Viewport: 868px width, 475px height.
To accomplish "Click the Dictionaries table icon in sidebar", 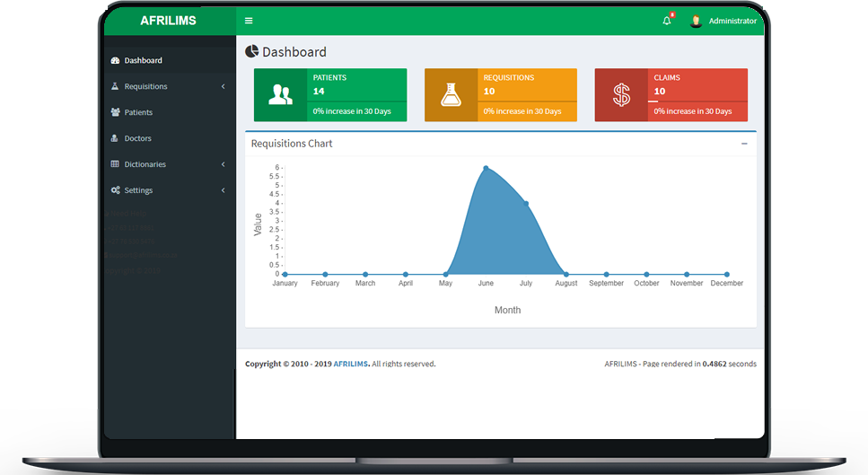I will 115,164.
